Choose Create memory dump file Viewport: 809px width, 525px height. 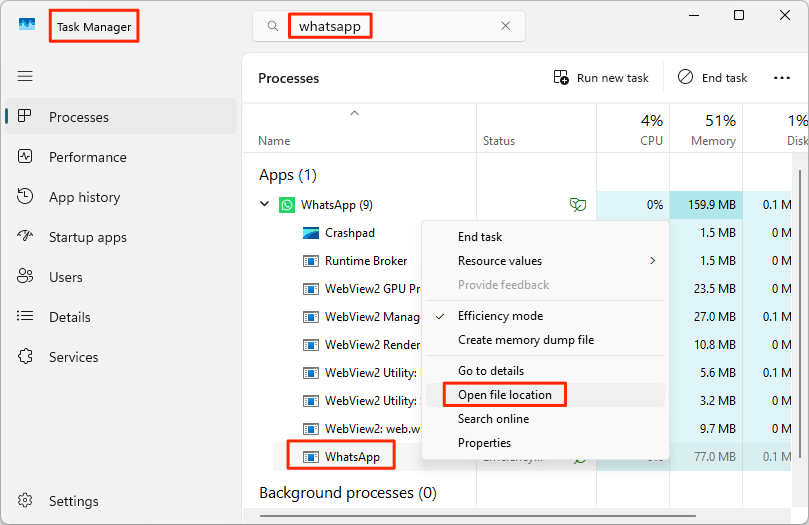click(545, 340)
